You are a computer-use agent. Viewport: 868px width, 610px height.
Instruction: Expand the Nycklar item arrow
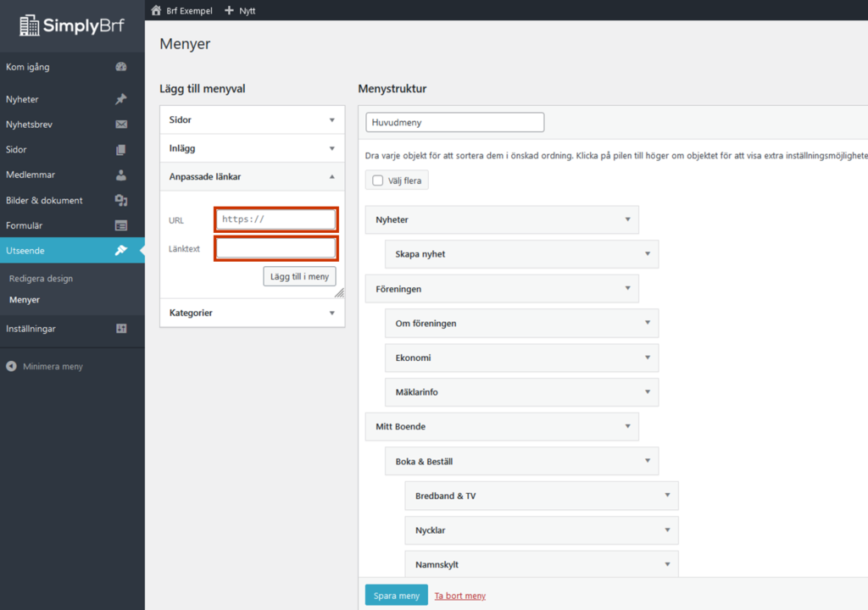pos(668,530)
